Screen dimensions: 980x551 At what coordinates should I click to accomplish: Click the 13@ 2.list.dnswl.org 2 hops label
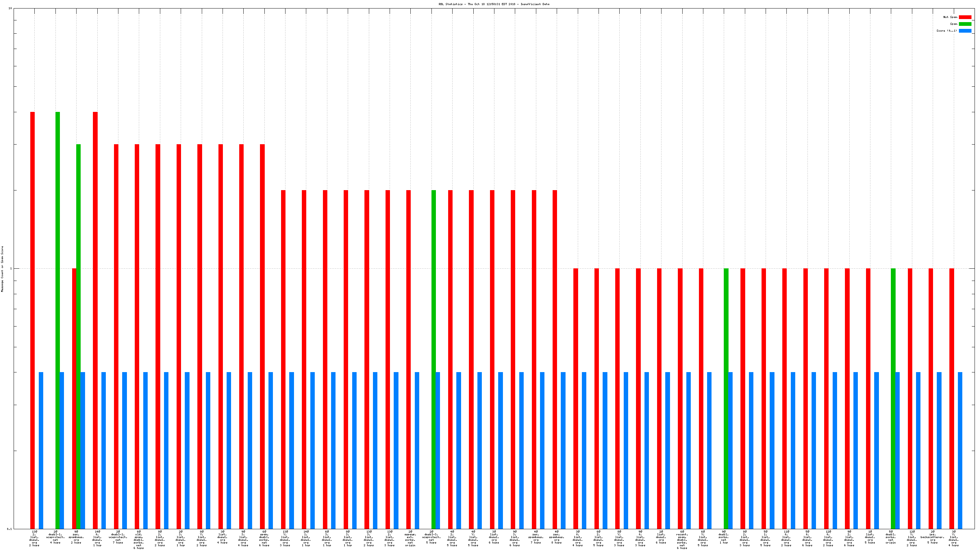click(34, 538)
